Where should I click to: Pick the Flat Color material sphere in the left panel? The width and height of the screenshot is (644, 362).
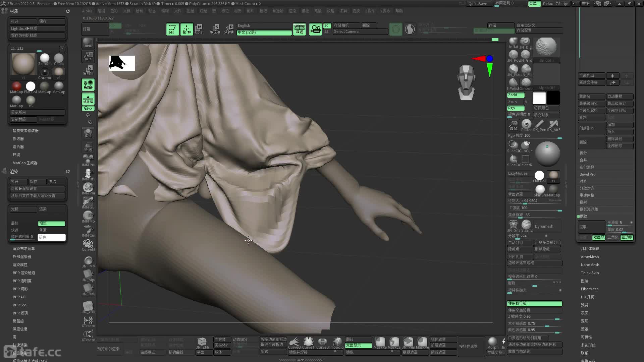point(31,87)
